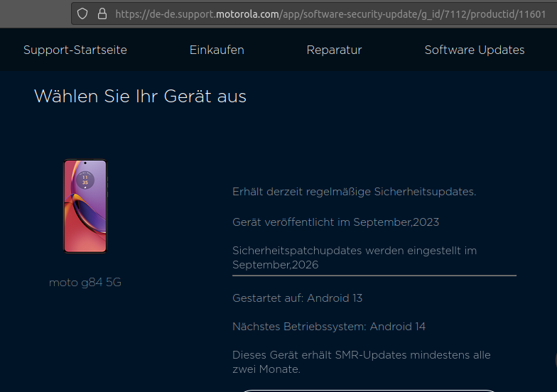Click the heading Wählen Sie Ihr Gerät aus

[x=140, y=97]
